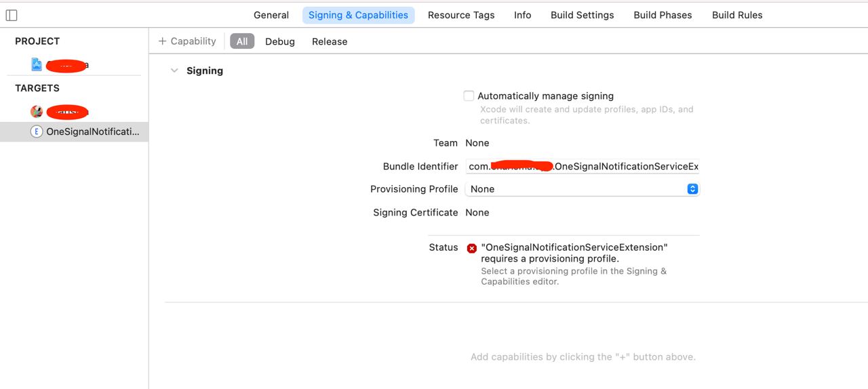
Task: Click the Signing section title
Action: (x=205, y=70)
